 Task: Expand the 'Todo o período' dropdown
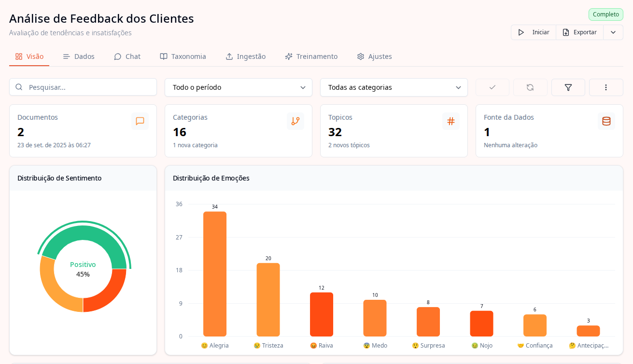pos(238,87)
